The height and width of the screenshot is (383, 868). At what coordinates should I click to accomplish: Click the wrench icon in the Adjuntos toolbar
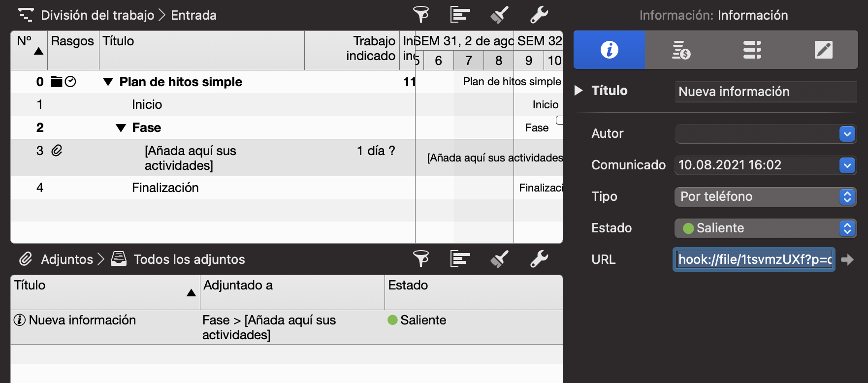(x=539, y=259)
